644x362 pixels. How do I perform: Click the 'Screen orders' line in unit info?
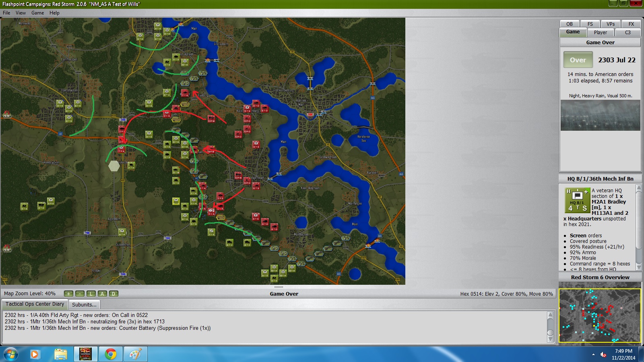pyautogui.click(x=586, y=236)
